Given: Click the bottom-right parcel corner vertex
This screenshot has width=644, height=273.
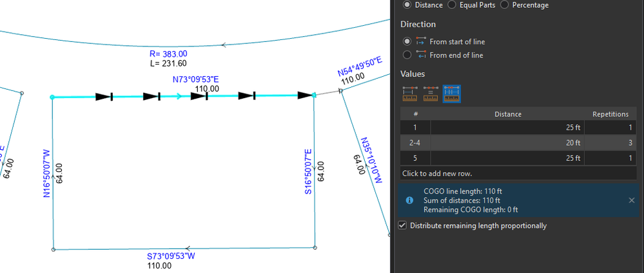Looking at the screenshot, I should [315, 248].
